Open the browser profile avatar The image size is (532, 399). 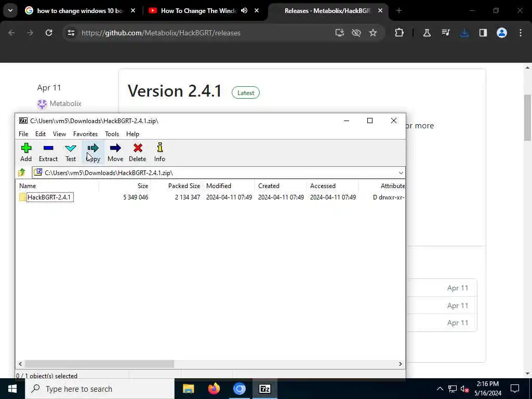[502, 33]
